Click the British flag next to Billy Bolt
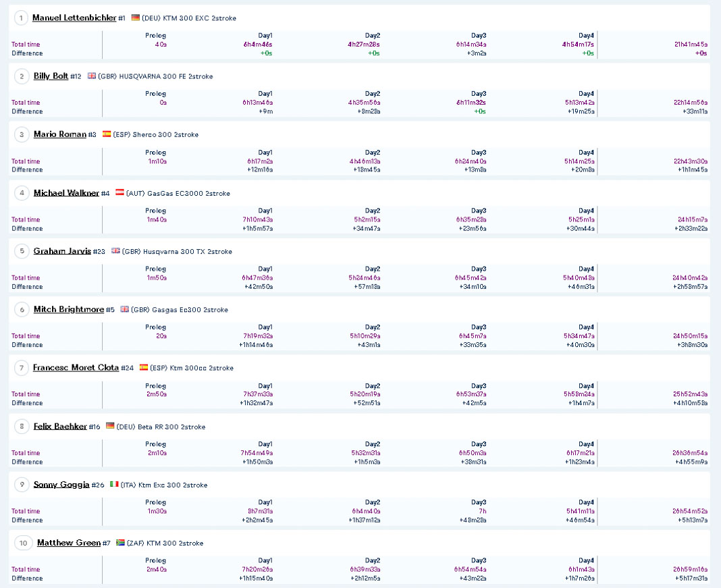 pyautogui.click(x=92, y=76)
